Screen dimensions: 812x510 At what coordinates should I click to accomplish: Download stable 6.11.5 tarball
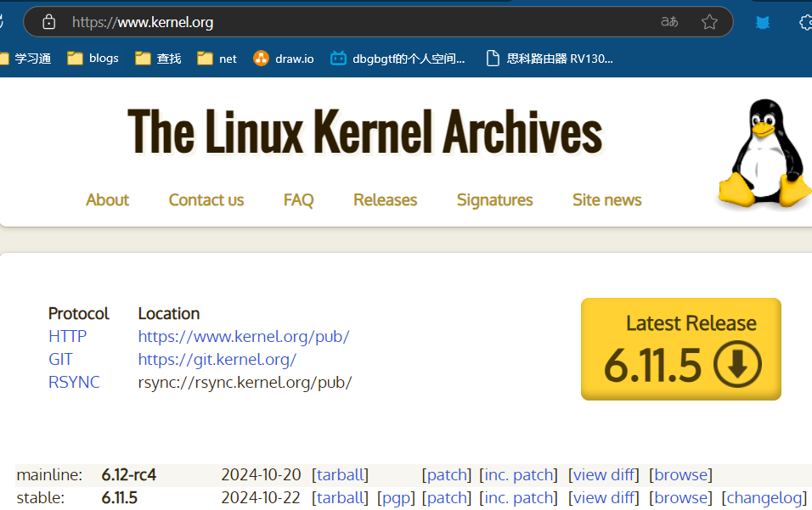(x=340, y=497)
